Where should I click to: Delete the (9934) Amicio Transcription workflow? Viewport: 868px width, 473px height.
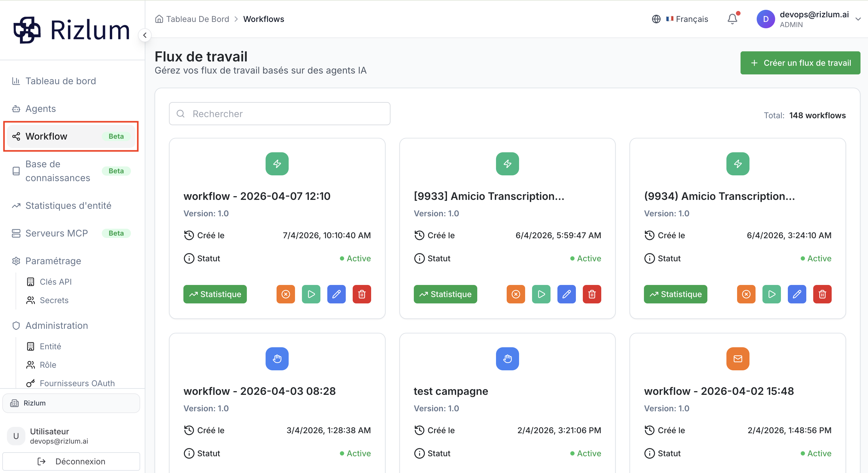point(822,294)
